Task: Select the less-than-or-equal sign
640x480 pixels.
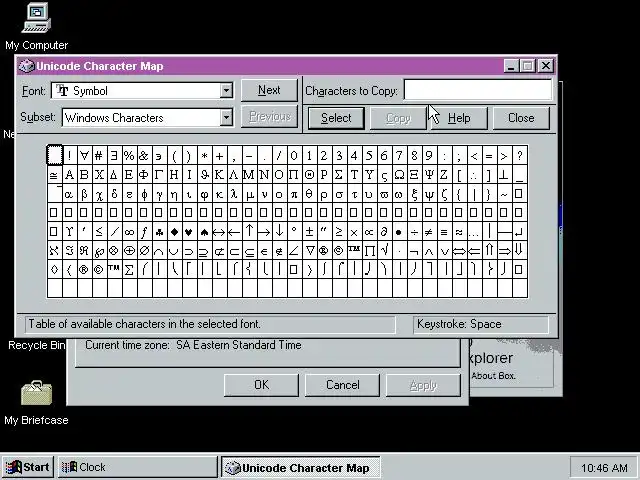Action: click(99, 232)
